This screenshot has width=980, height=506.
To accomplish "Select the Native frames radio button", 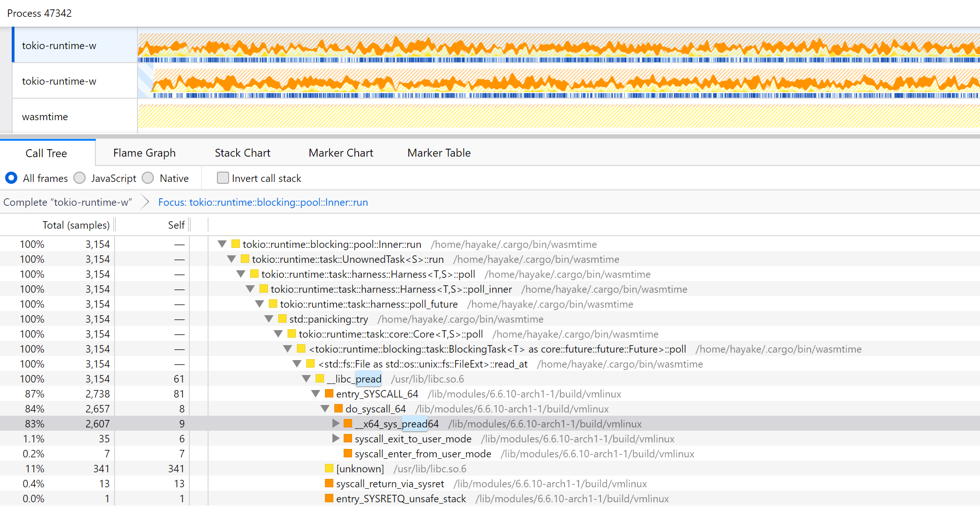I will tap(148, 178).
